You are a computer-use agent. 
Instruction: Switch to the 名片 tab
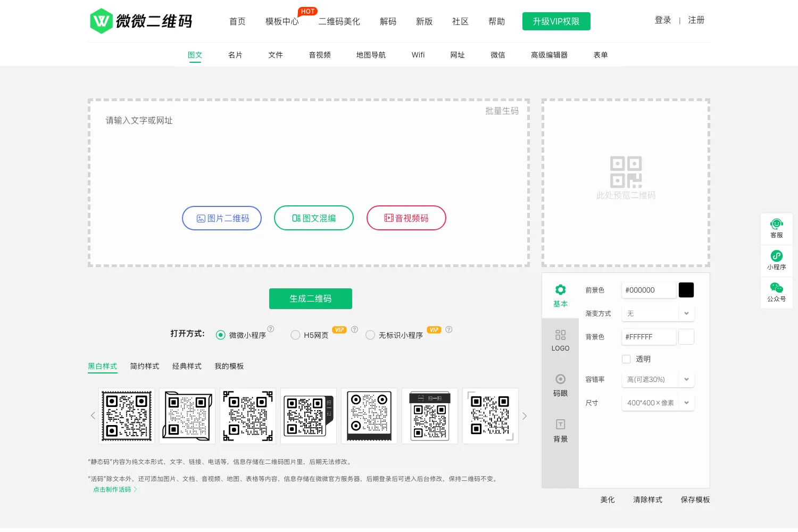235,55
